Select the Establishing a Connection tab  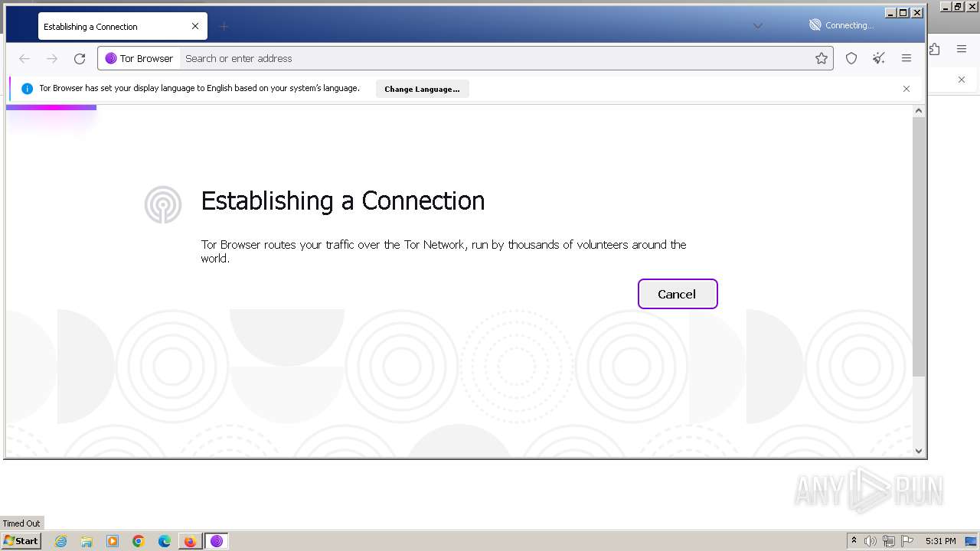[x=121, y=26]
